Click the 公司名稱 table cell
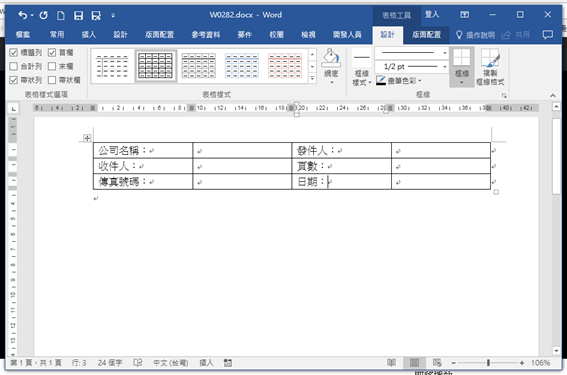Viewport: 567px width, 375px height. (143, 150)
